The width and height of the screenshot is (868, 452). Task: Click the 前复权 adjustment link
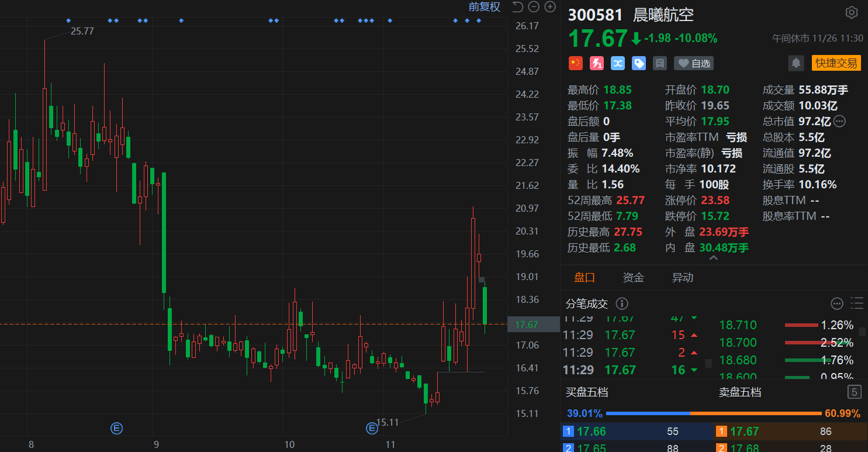tap(484, 6)
